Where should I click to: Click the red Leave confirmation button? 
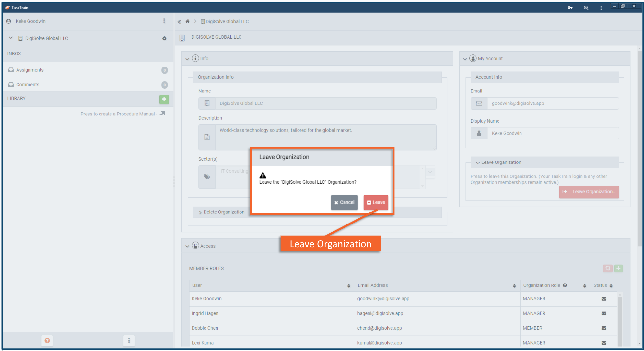tap(376, 202)
